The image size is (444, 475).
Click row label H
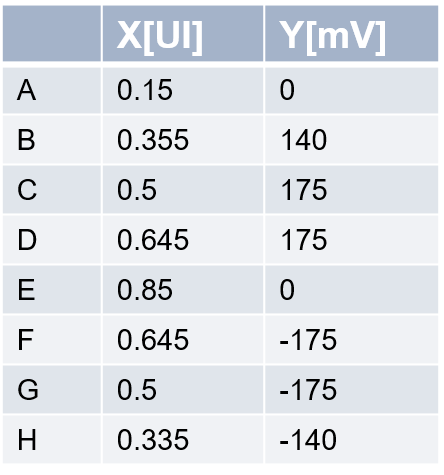click(x=27, y=440)
